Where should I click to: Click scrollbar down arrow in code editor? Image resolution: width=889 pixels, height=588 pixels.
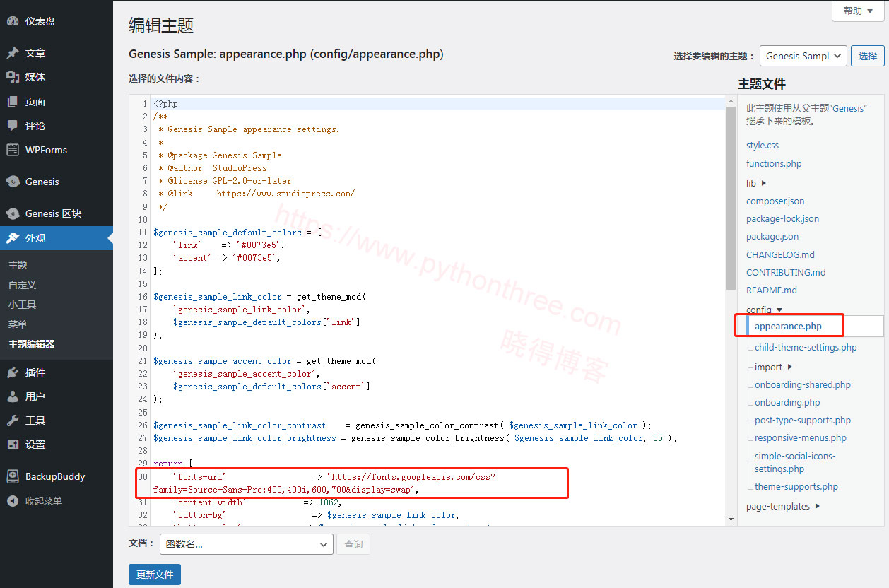coord(731,519)
